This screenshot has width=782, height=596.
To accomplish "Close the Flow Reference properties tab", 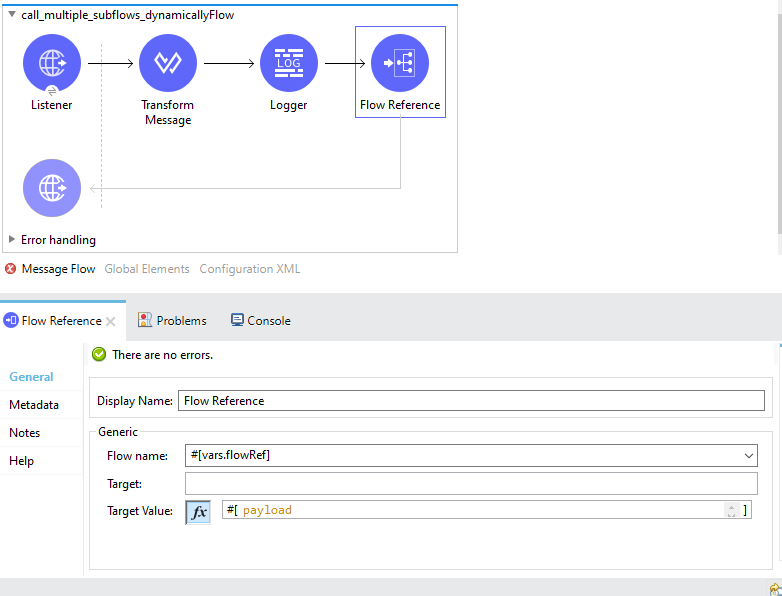I will click(x=111, y=322).
